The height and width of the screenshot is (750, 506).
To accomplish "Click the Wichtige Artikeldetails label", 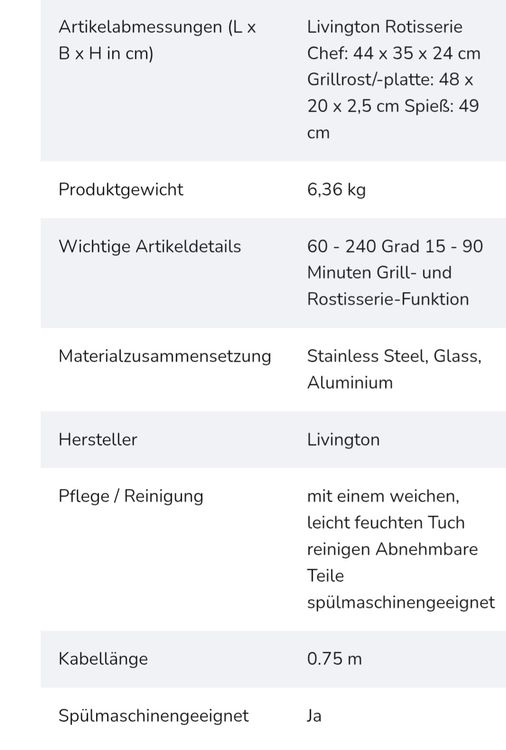I will 150,246.
